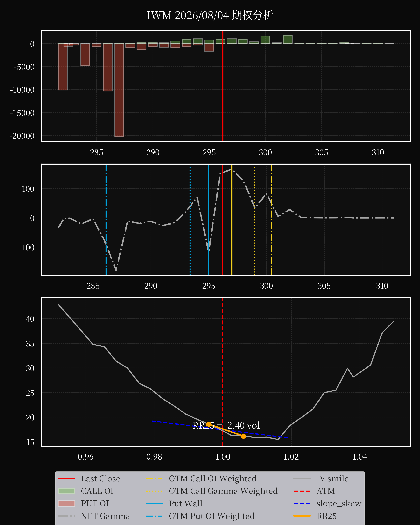Click the tall green call OI bar near strike 302
The width and height of the screenshot is (420, 525).
coord(288,39)
